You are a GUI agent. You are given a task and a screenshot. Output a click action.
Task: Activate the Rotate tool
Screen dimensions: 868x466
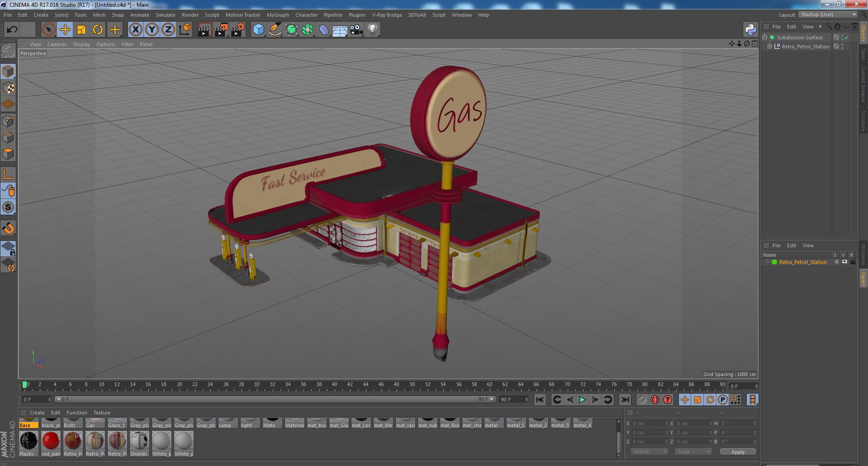(x=98, y=30)
